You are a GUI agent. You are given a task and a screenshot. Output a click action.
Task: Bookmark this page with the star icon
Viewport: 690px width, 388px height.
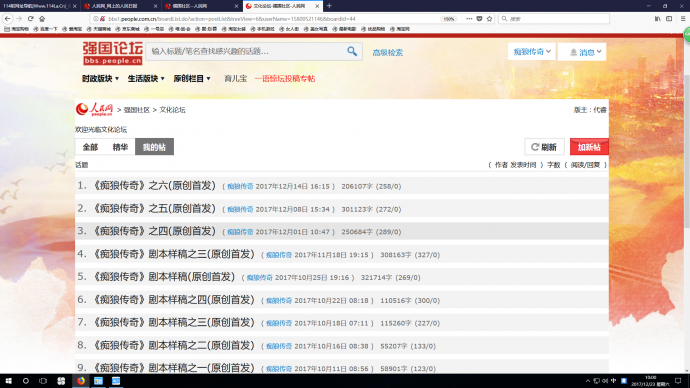tap(489, 18)
